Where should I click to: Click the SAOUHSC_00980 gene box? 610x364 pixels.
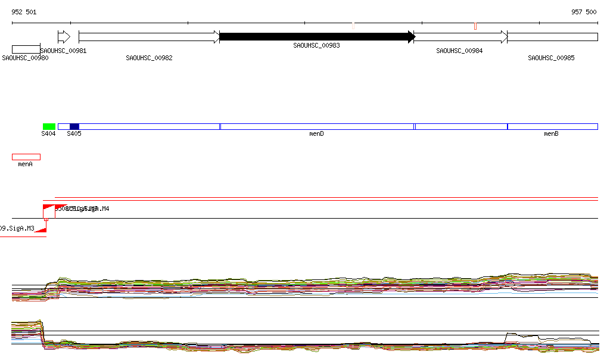point(26,49)
